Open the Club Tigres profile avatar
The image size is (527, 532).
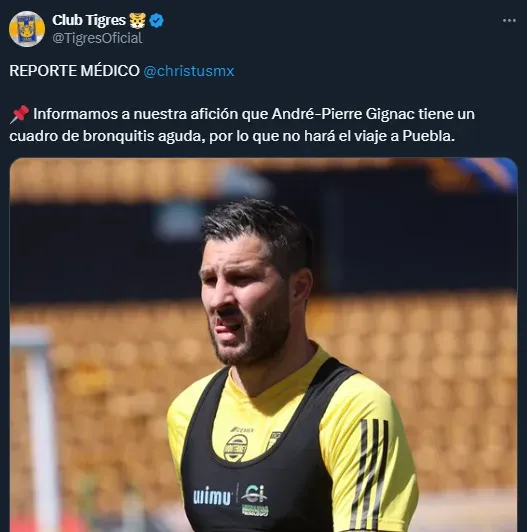tap(26, 29)
